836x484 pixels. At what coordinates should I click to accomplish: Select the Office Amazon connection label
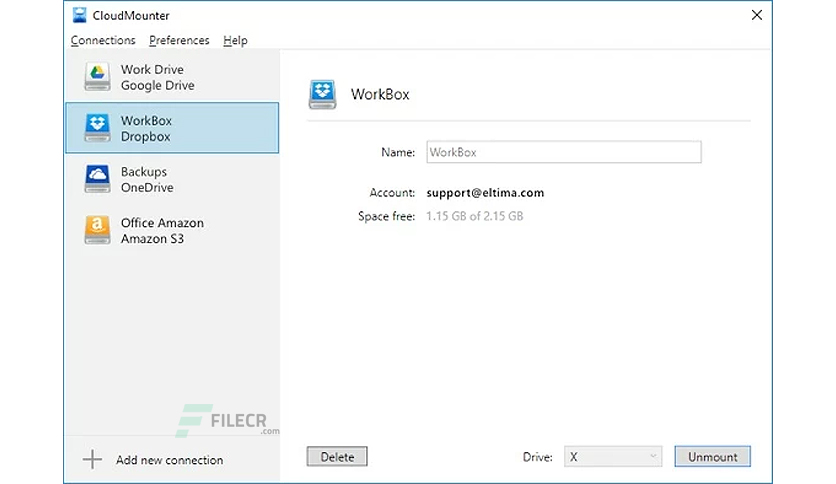coord(162,223)
